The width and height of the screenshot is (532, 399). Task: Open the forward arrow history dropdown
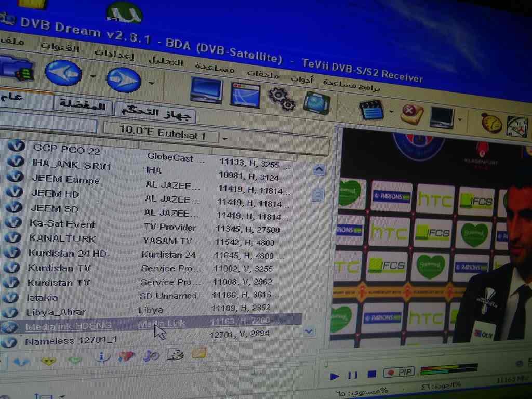tap(152, 83)
